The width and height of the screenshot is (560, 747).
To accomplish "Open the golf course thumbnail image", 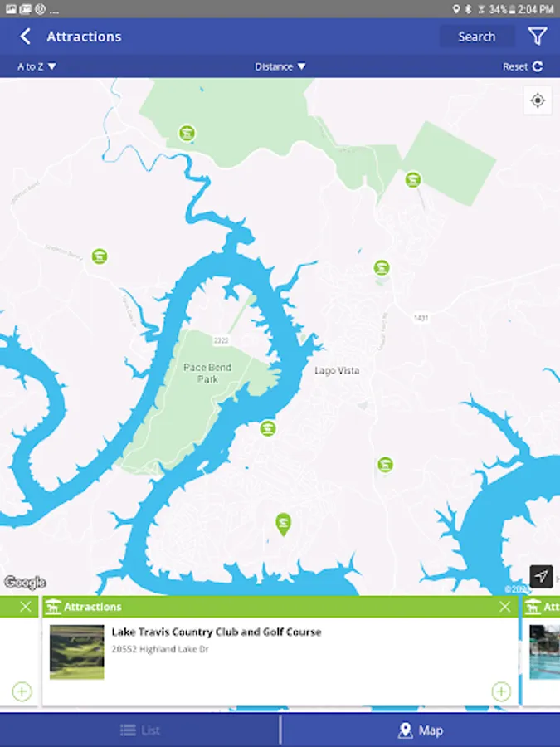I will click(x=76, y=652).
